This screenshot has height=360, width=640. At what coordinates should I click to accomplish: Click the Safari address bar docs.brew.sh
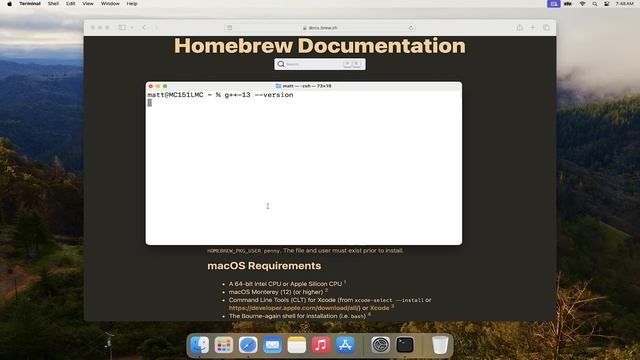[x=320, y=28]
